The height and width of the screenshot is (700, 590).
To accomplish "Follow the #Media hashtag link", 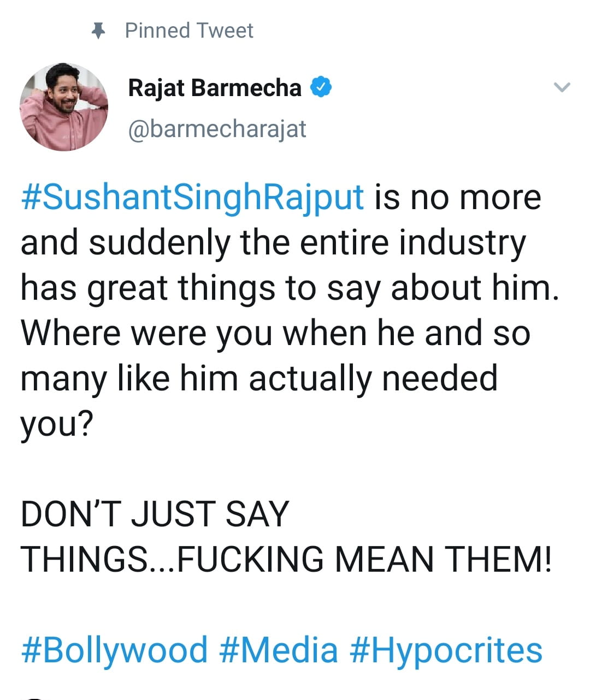I will click(279, 650).
